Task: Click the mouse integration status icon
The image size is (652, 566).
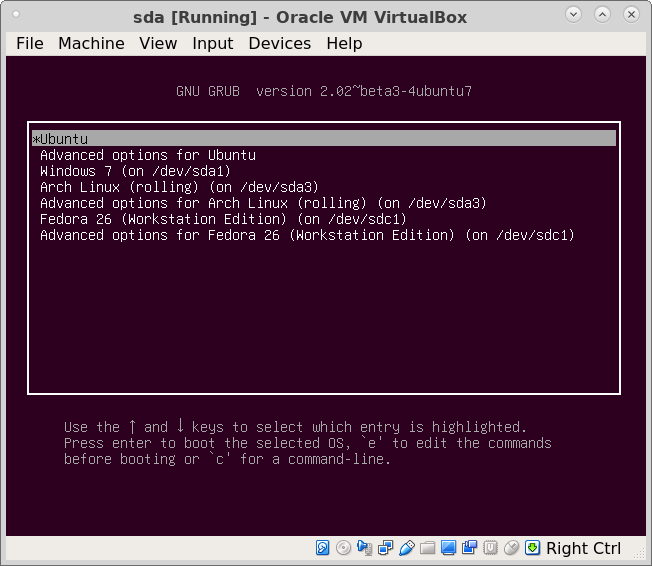Action: 511,548
